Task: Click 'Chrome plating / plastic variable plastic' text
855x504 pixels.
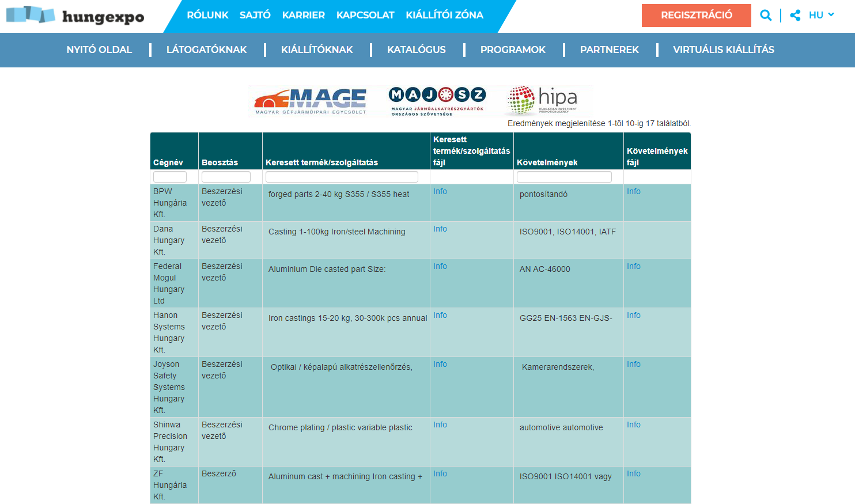Action: [341, 427]
